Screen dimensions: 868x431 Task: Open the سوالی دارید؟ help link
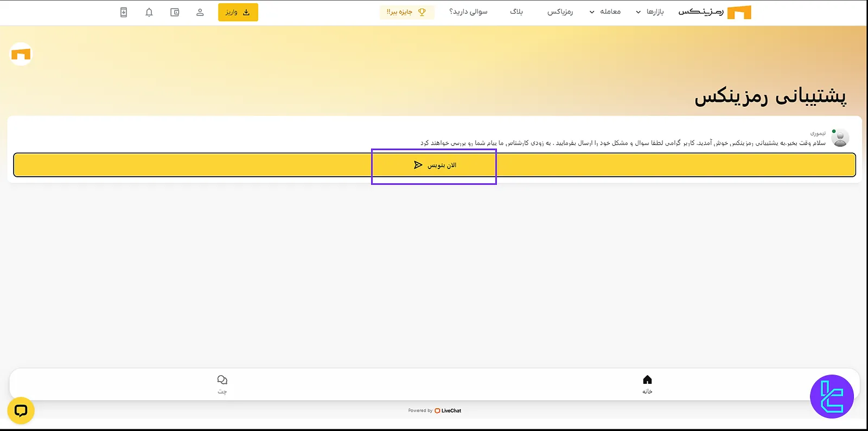468,12
